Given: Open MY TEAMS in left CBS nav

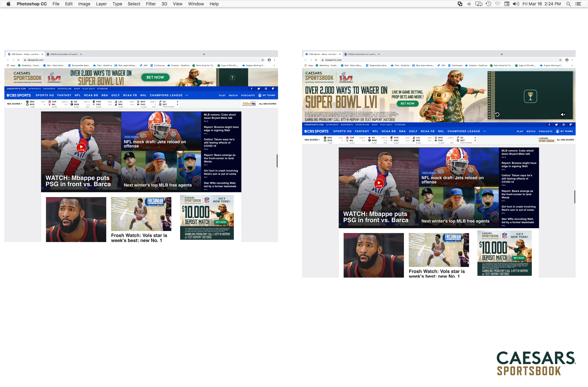Looking at the screenshot, I should point(267,95).
